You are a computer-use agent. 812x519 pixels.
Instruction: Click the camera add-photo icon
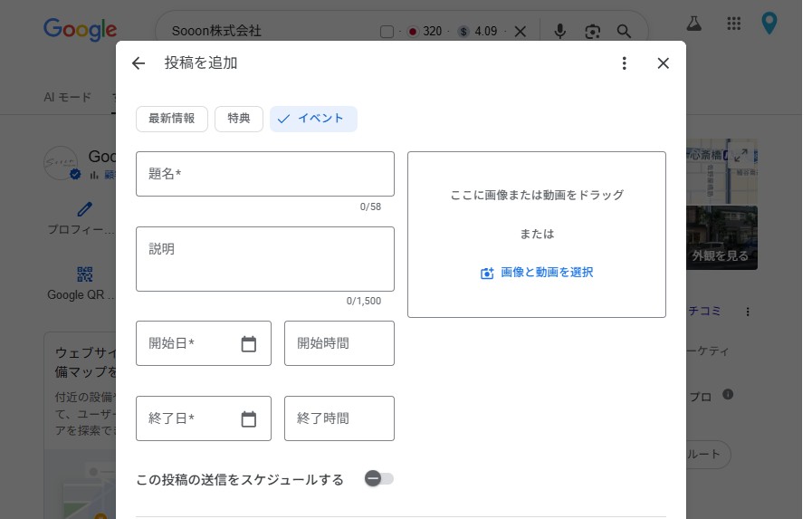tap(487, 273)
